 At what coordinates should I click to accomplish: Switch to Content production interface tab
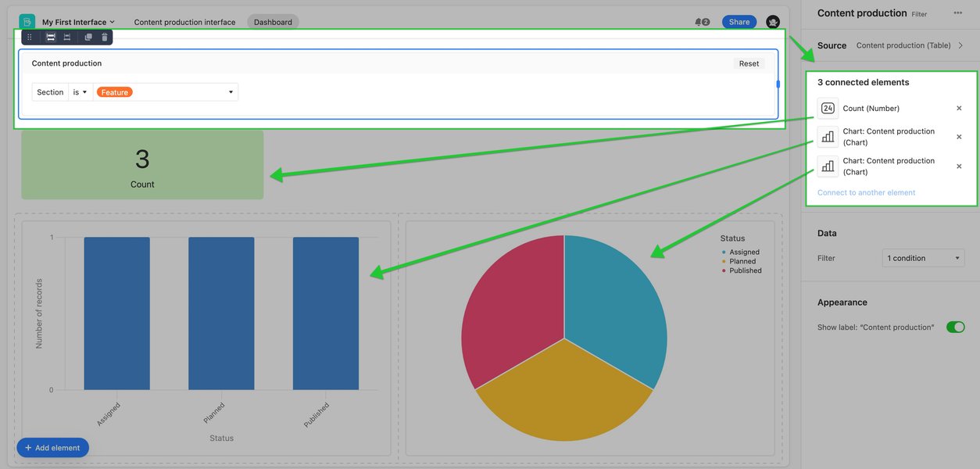tap(184, 22)
